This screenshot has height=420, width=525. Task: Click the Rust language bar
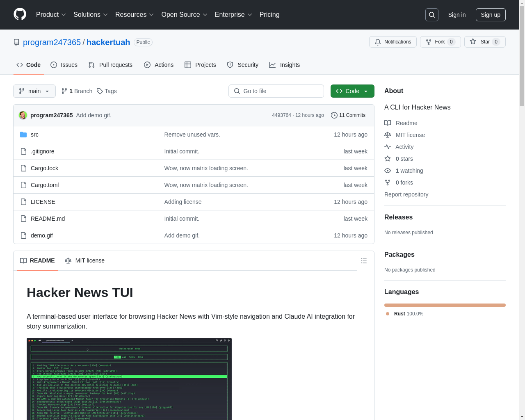[445, 305]
